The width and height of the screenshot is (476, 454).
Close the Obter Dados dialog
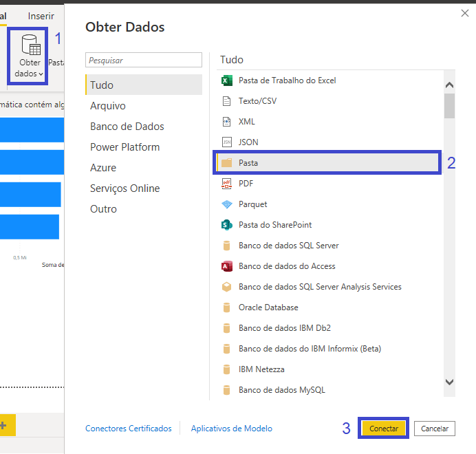465,13
